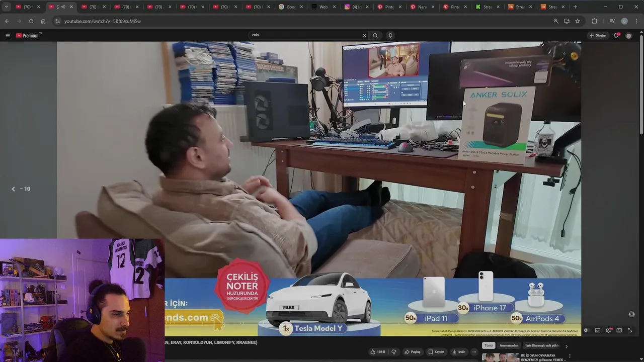Bookmark this page with the star icon
644x362 pixels.
pos(578,21)
